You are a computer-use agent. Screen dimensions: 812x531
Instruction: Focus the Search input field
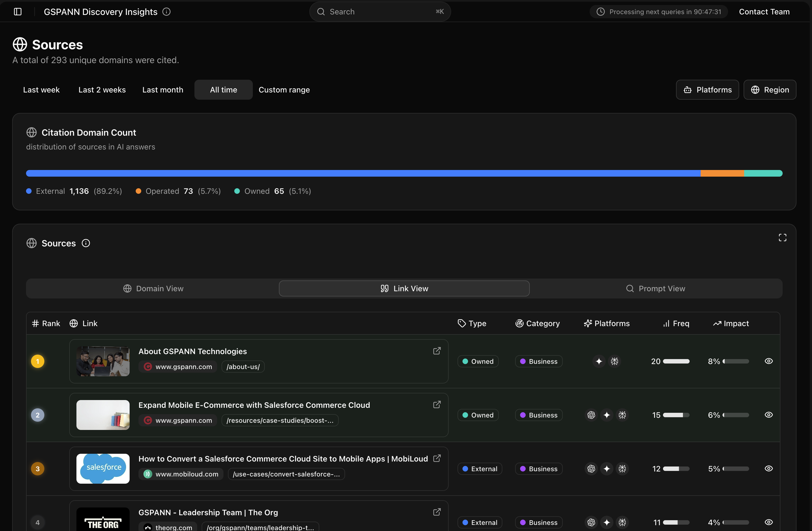[x=380, y=12]
